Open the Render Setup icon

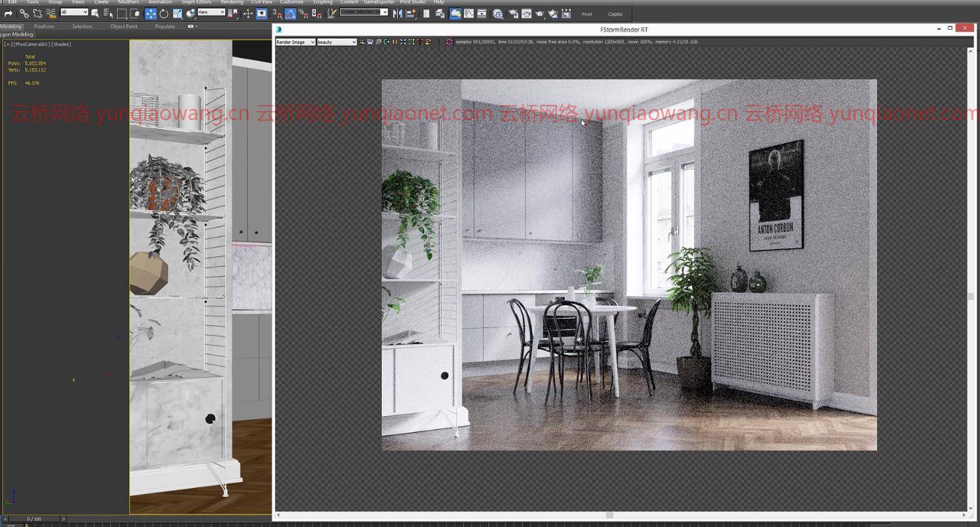(513, 13)
